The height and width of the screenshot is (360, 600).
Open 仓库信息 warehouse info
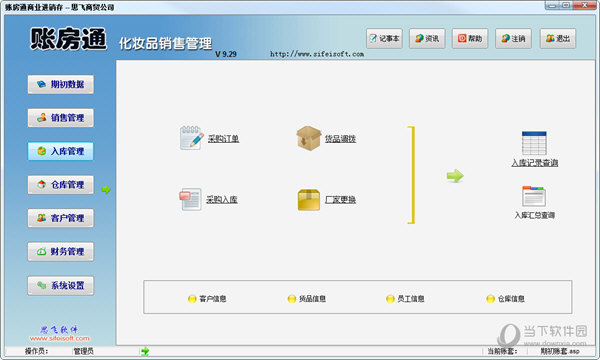(x=511, y=299)
